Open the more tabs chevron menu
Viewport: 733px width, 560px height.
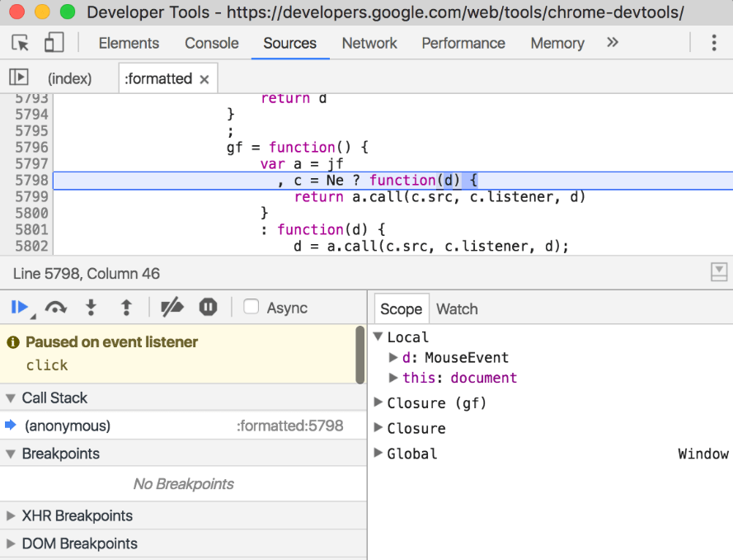pos(613,43)
